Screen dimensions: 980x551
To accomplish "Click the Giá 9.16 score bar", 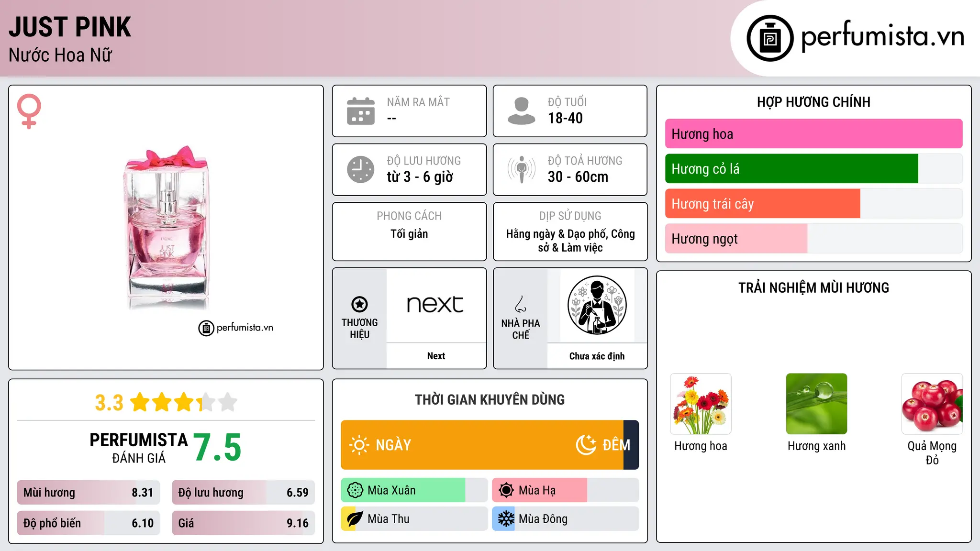I will click(243, 523).
